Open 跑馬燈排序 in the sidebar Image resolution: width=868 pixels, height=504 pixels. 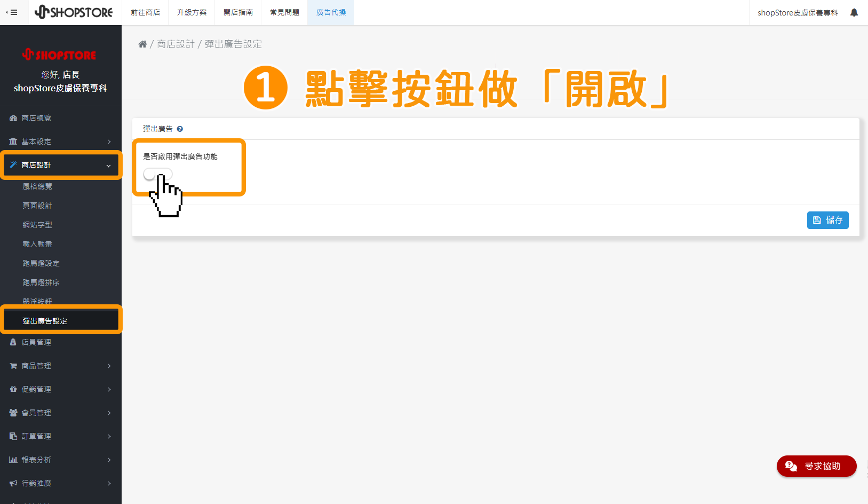coord(41,282)
